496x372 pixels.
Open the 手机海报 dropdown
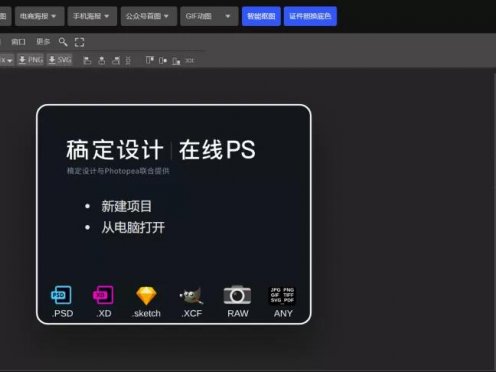[92, 16]
